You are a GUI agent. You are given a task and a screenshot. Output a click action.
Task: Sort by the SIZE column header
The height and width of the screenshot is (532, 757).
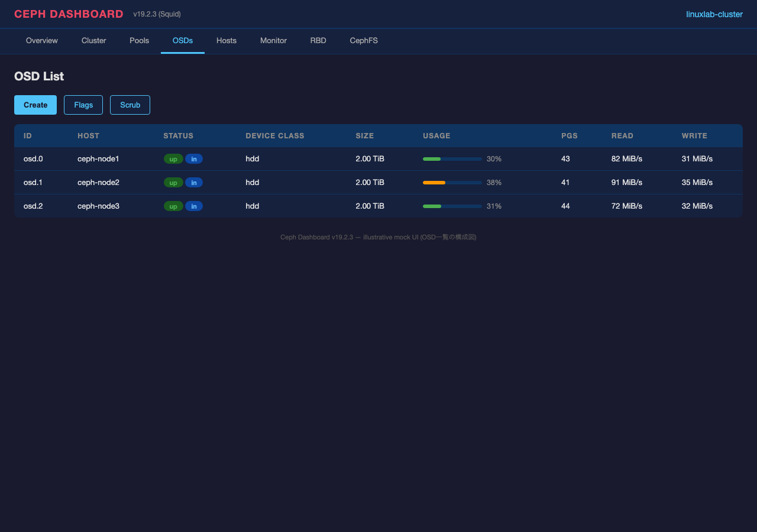click(365, 136)
